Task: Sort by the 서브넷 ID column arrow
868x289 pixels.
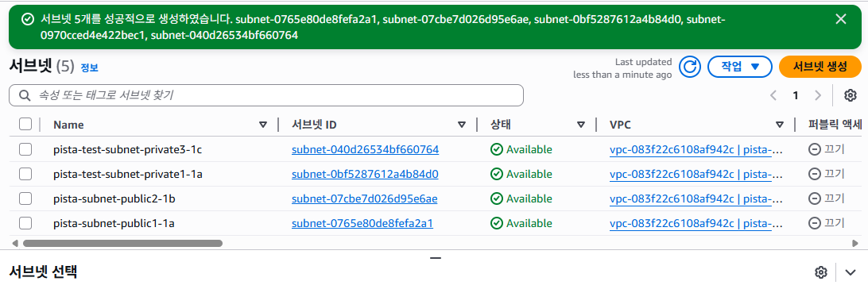Action: [462, 125]
